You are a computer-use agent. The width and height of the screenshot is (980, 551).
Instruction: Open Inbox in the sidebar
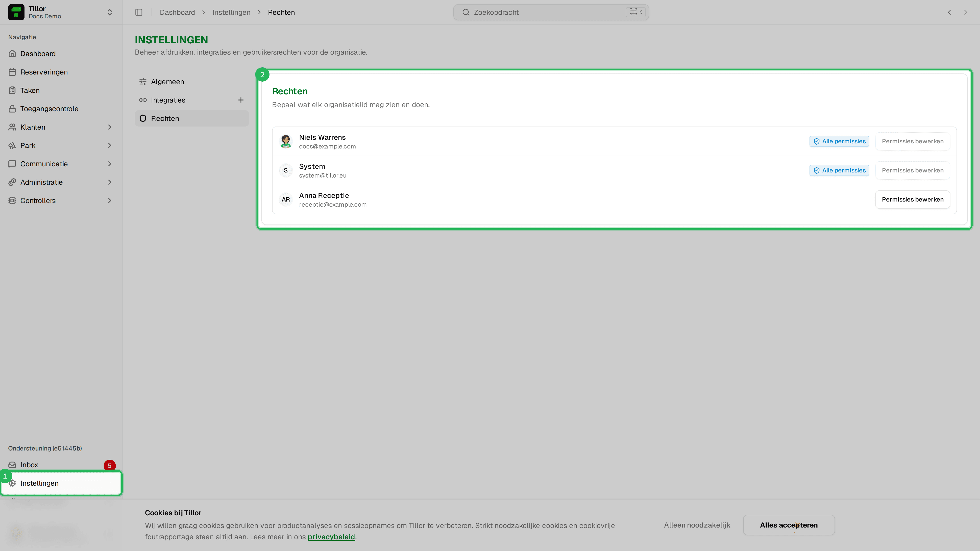click(61, 465)
